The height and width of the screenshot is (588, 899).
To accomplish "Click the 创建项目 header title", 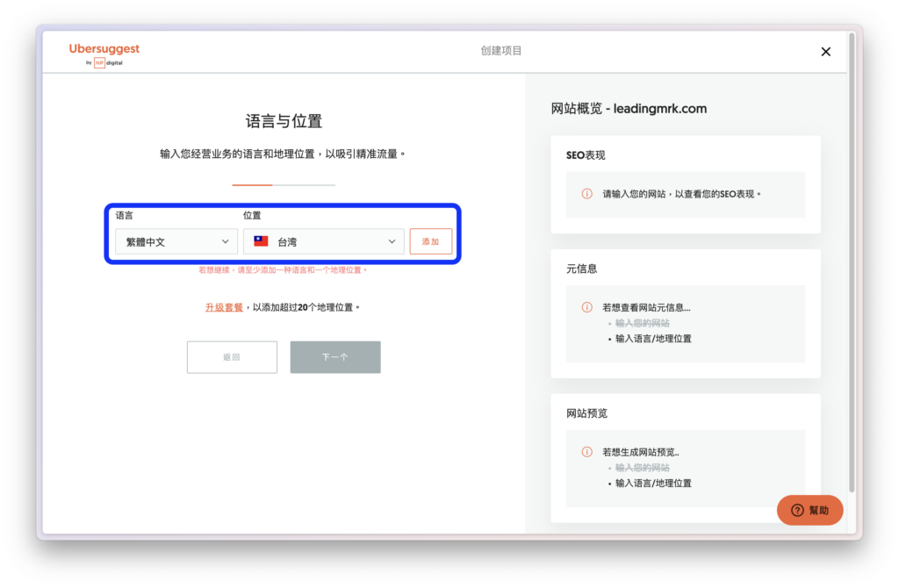I will coord(501,50).
